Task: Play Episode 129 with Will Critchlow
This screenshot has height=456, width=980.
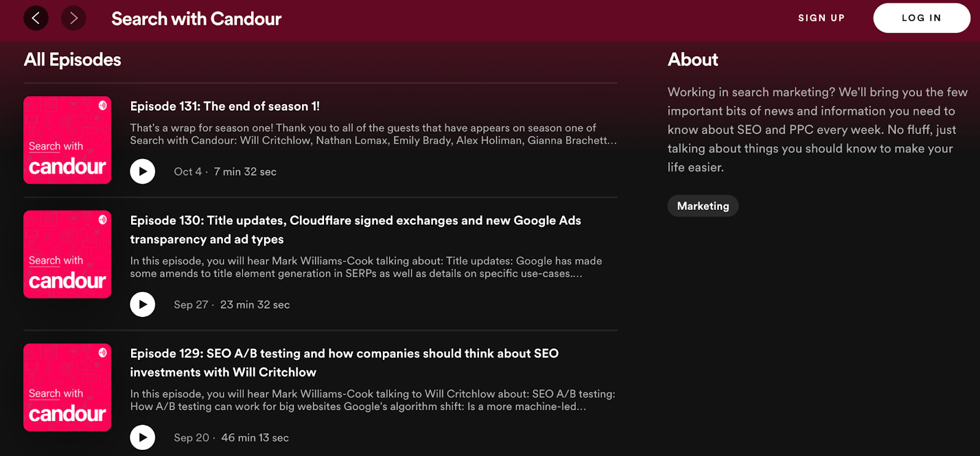Action: (143, 438)
